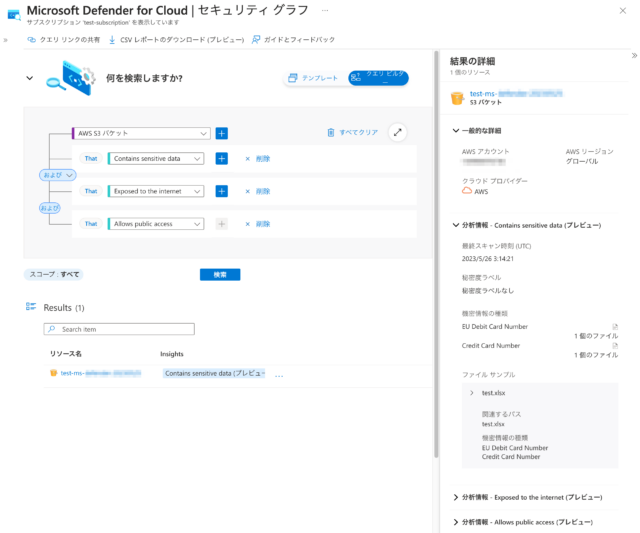The image size is (640, 533).
Task: Delete the Exposed to the internet condition
Action: point(258,191)
